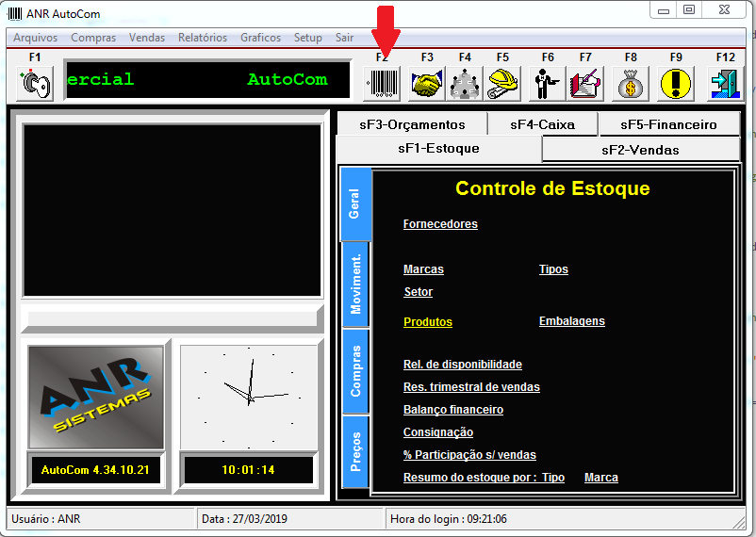
Task: Open the Compras menu
Action: 93,38
